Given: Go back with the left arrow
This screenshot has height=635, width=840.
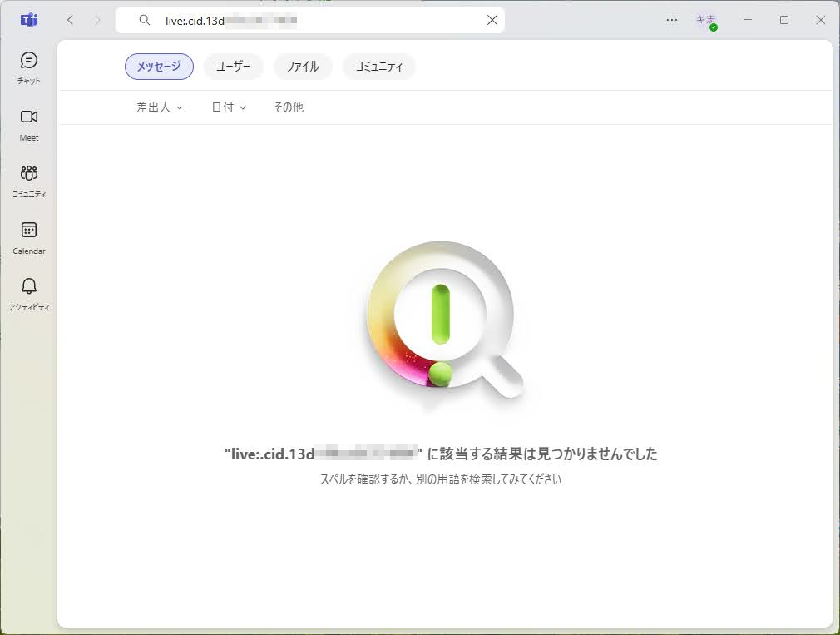Looking at the screenshot, I should pos(70,20).
